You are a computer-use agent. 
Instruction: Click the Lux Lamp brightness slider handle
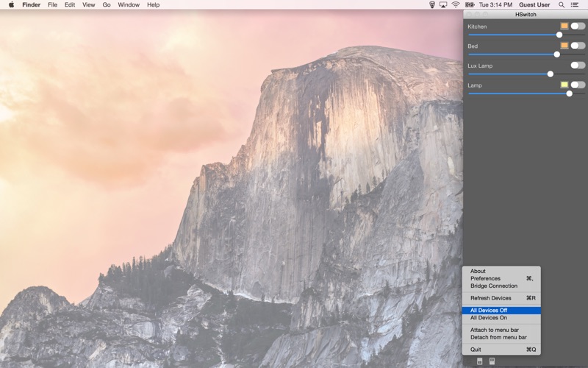click(x=550, y=74)
